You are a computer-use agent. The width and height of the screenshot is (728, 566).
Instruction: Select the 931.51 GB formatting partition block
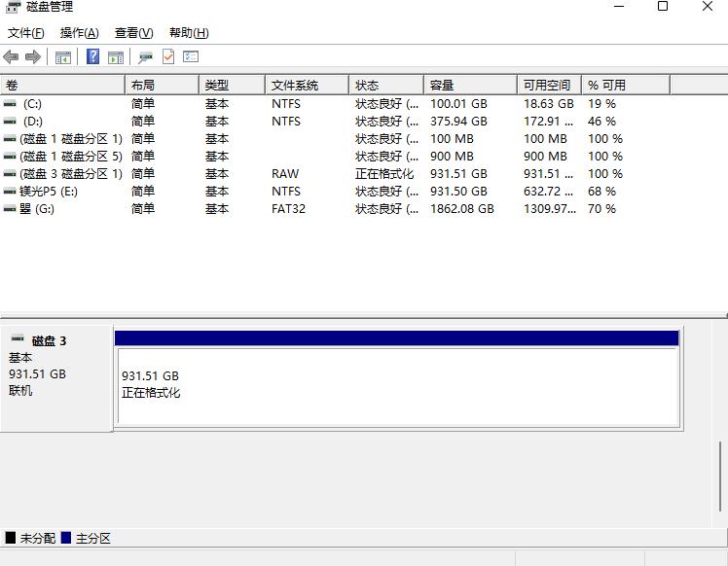(x=397, y=378)
